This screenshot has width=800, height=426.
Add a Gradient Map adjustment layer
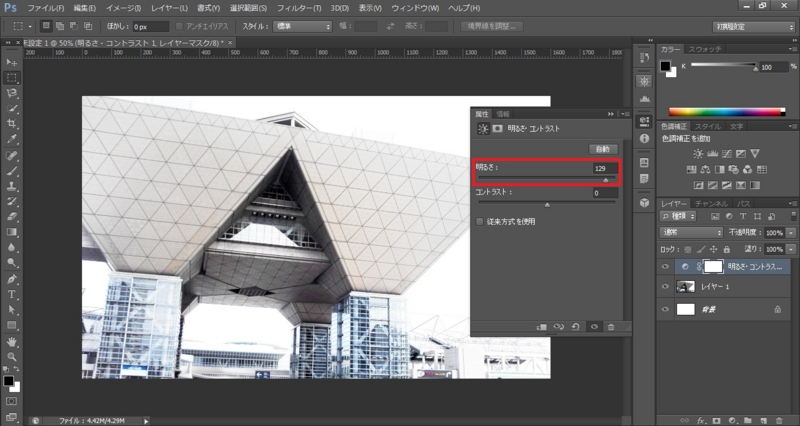(755, 185)
